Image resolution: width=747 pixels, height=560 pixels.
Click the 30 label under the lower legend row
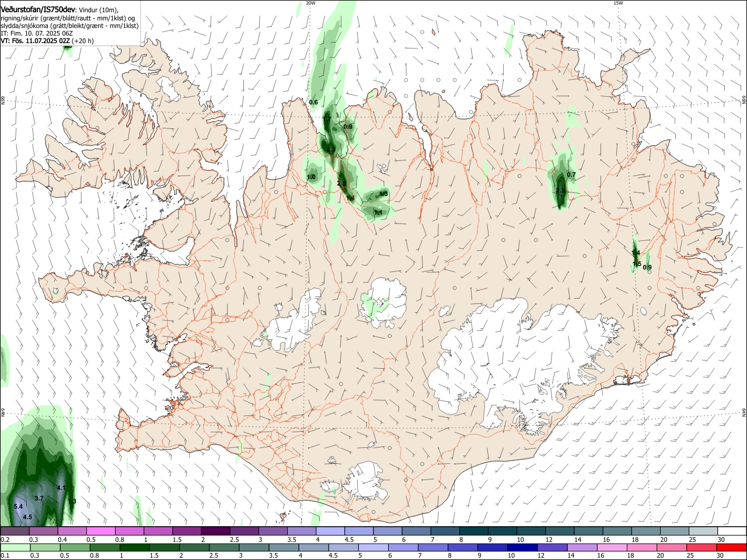[720, 556]
